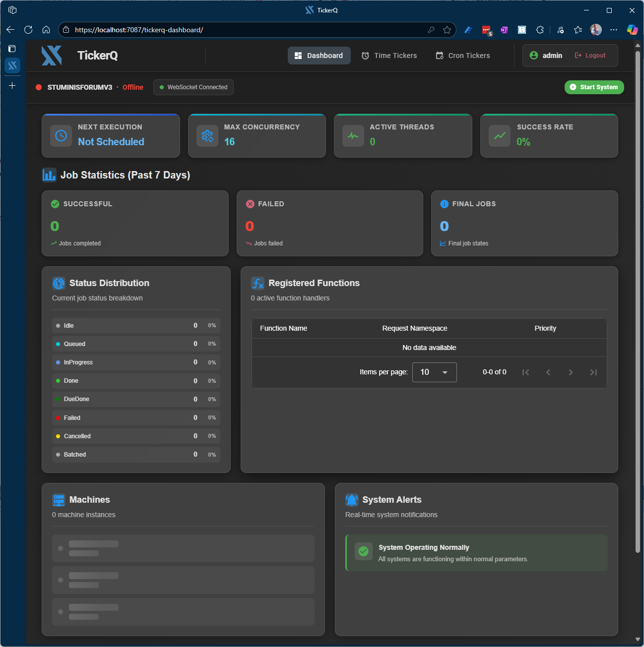This screenshot has height=647, width=644.
Task: Click the red cross icon on Failed card
Action: click(250, 203)
